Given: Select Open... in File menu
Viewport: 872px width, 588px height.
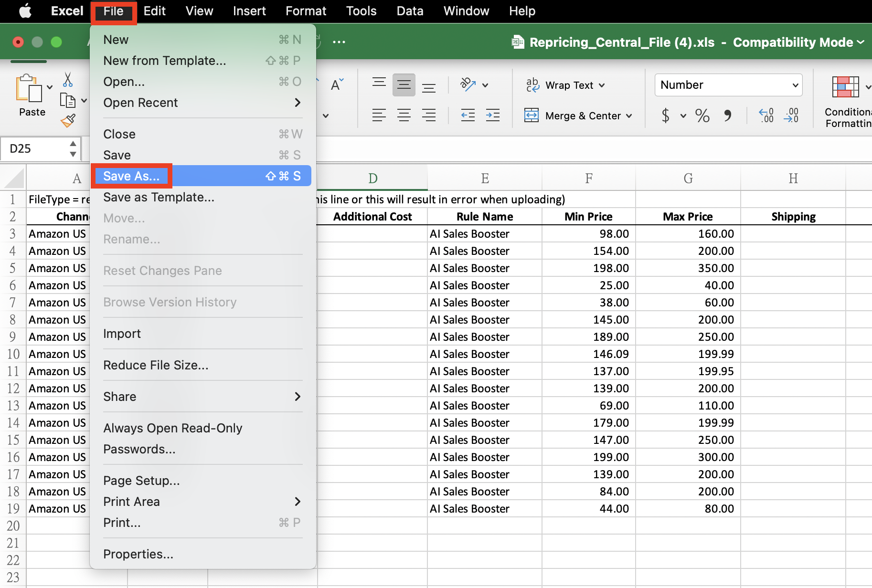Looking at the screenshot, I should tap(202, 82).
